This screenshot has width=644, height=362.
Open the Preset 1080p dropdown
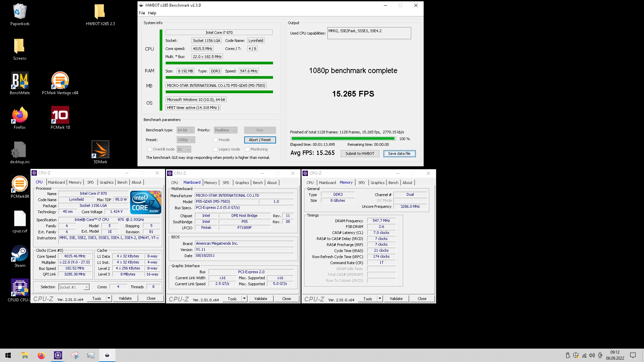(186, 140)
